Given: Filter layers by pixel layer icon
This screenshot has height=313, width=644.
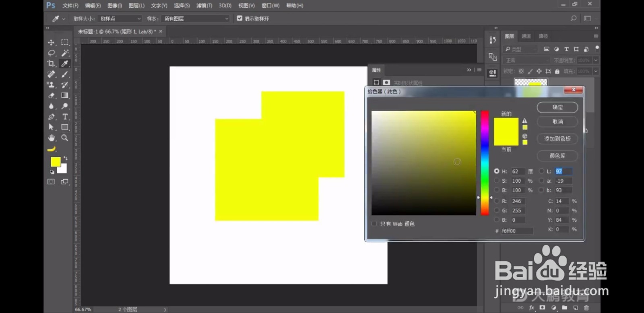Looking at the screenshot, I should [546, 49].
